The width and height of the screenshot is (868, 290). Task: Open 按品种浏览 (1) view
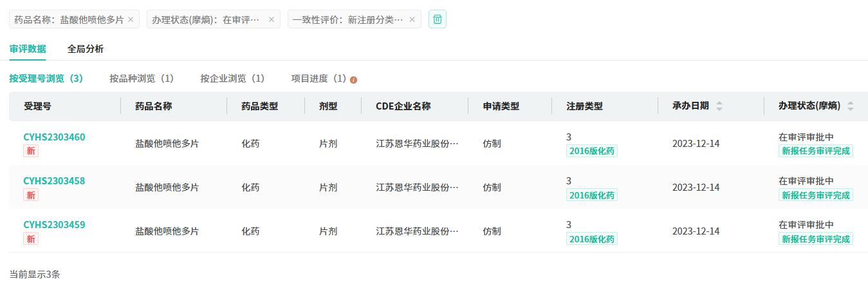[x=142, y=79]
